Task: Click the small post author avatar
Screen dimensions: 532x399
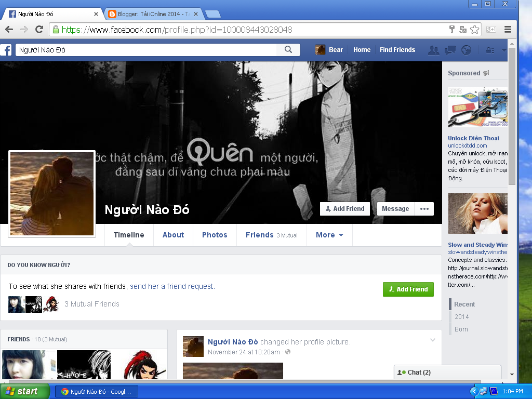Action: [193, 347]
